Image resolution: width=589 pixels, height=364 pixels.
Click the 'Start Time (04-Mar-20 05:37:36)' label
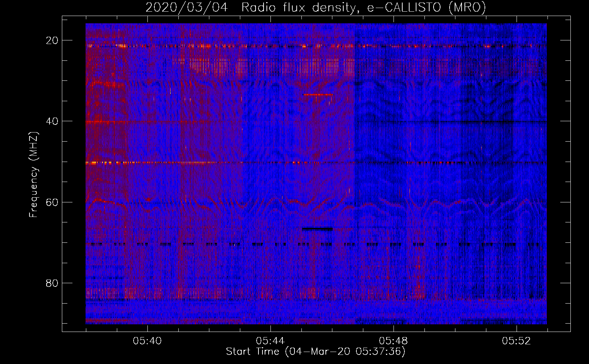[316, 352]
